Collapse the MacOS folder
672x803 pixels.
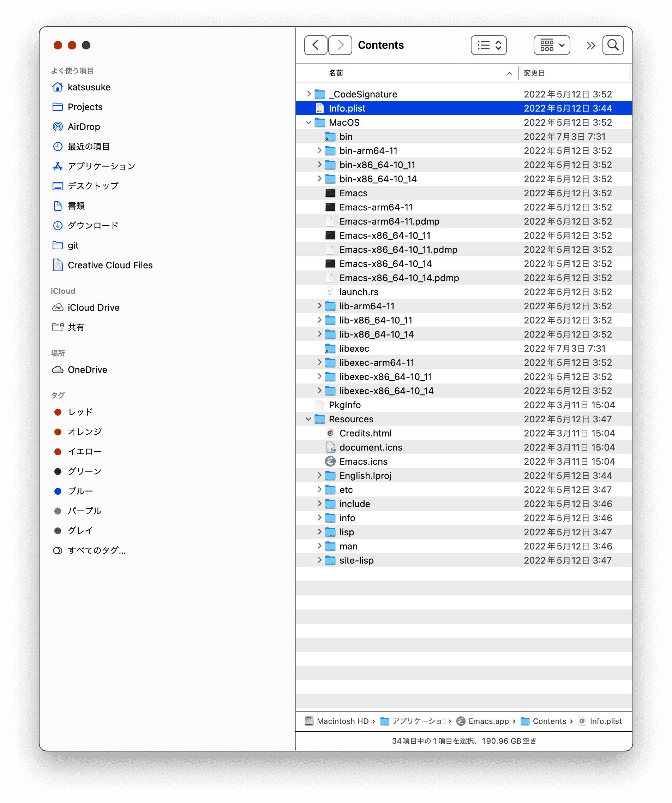pos(308,123)
